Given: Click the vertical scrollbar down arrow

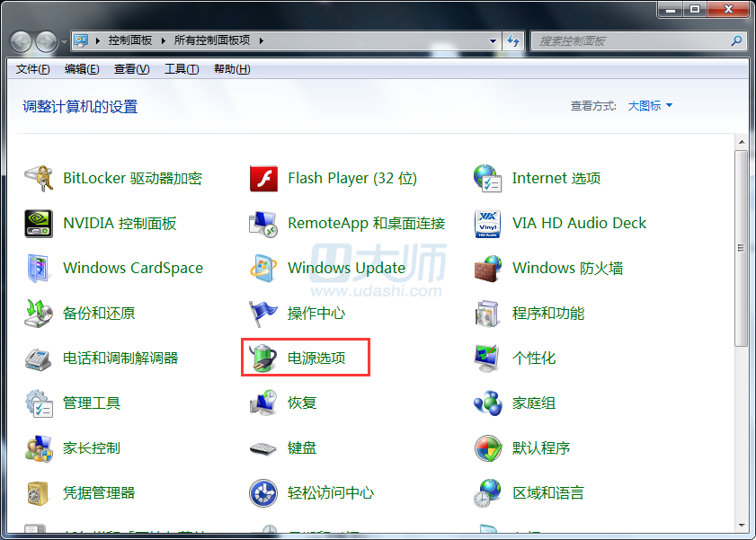Looking at the screenshot, I should click(x=742, y=525).
